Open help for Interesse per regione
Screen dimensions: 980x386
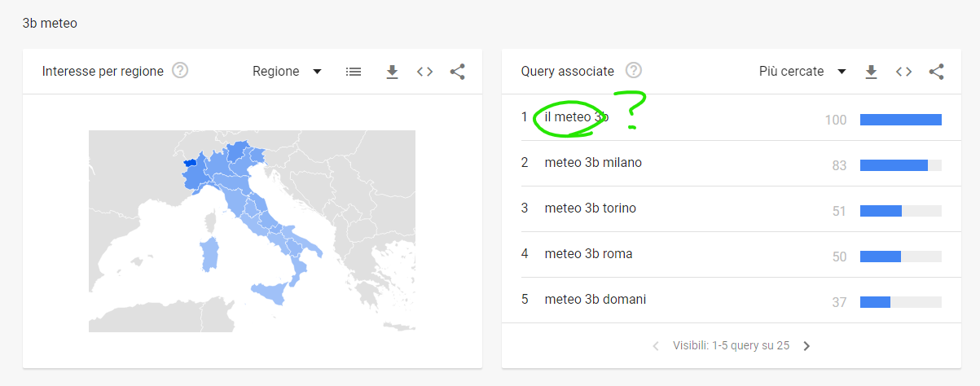[181, 71]
